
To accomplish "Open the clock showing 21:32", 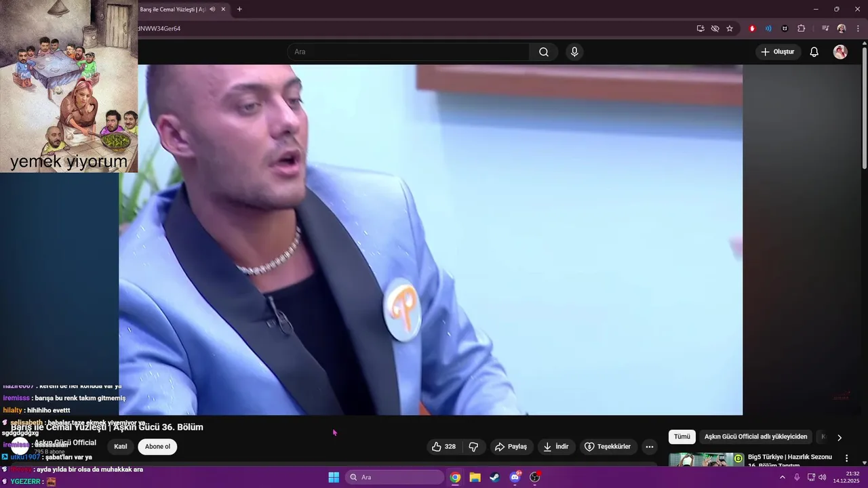I will [846, 477].
